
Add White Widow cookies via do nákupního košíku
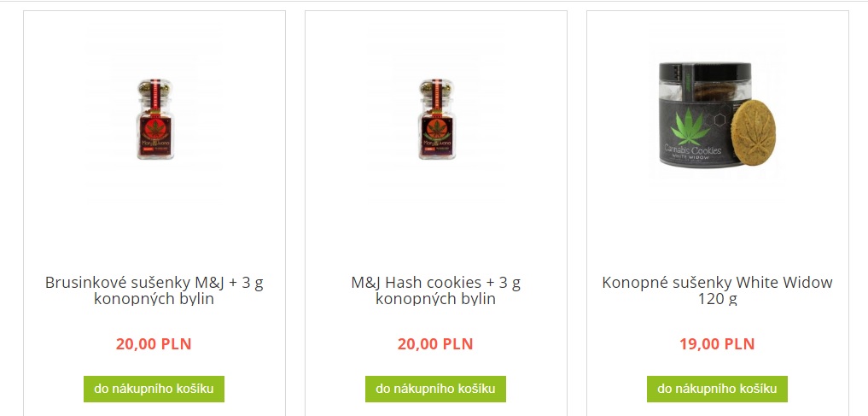717,389
